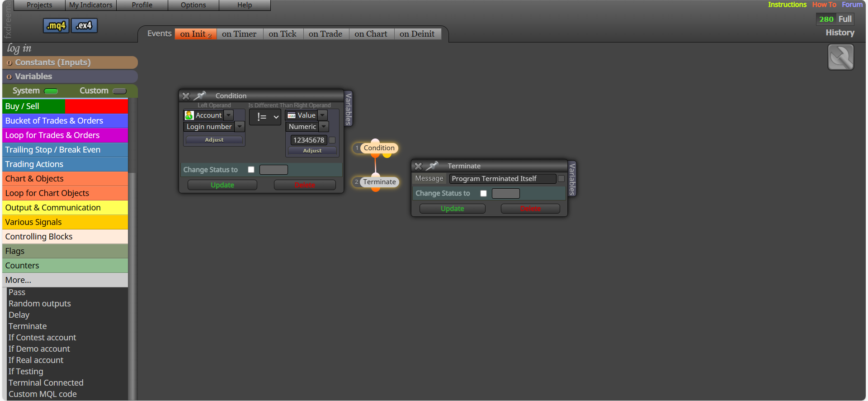Image resolution: width=868 pixels, height=401 pixels.
Task: Open the Help menu
Action: [x=245, y=5]
